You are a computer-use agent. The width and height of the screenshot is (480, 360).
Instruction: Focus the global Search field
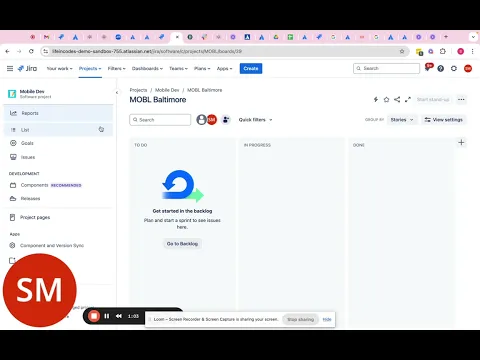386,68
